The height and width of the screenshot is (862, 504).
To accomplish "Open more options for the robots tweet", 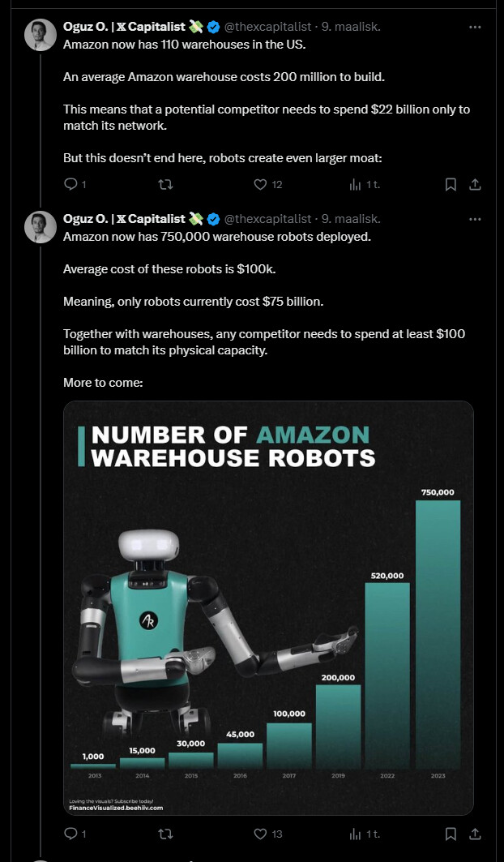I will 476,219.
